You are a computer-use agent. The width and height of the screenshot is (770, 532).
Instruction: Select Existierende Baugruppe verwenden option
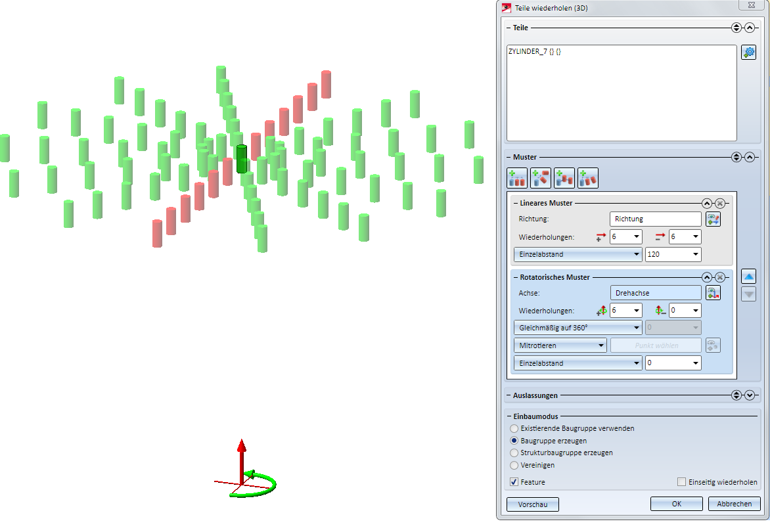pyautogui.click(x=514, y=428)
